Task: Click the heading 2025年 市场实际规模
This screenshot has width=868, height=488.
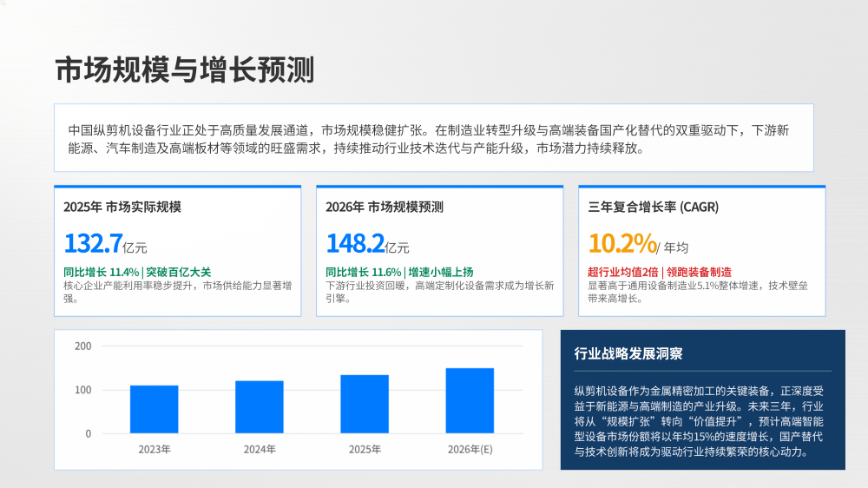Action: 122,208
